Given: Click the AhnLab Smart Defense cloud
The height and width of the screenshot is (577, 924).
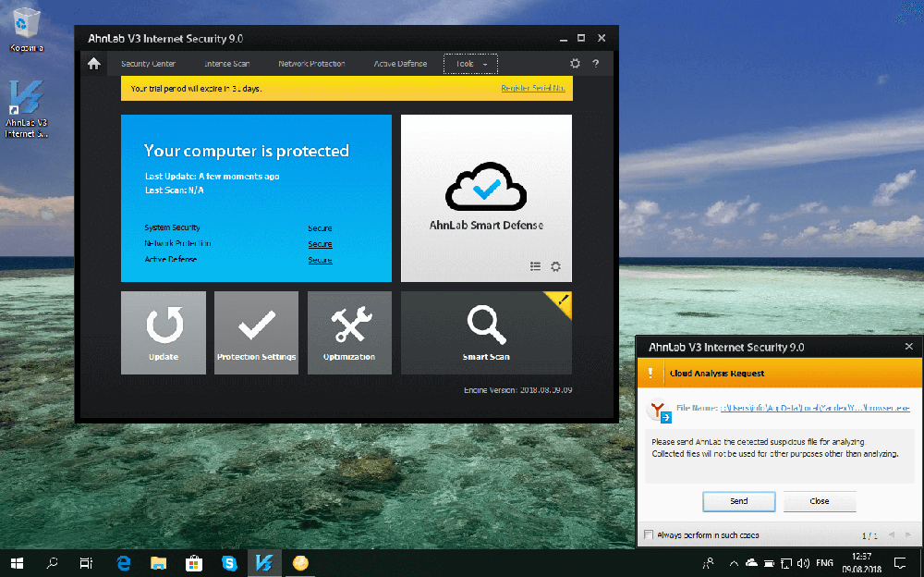Looking at the screenshot, I should point(486,188).
